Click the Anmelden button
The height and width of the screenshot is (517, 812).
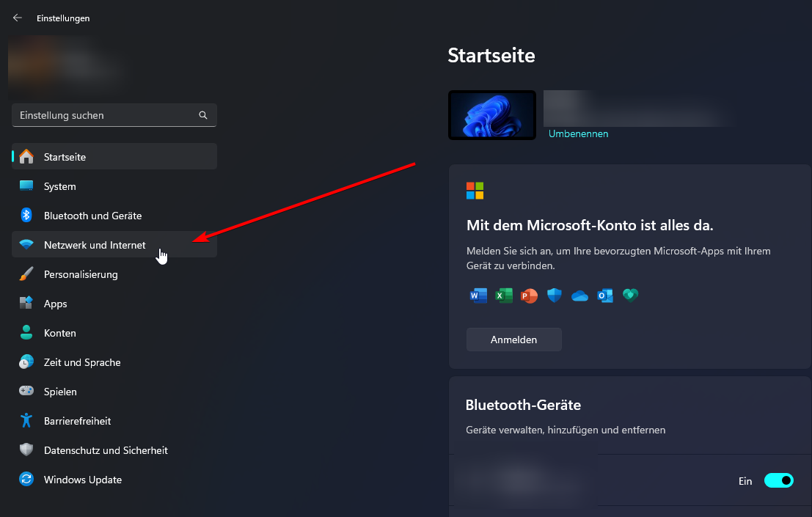coord(513,339)
